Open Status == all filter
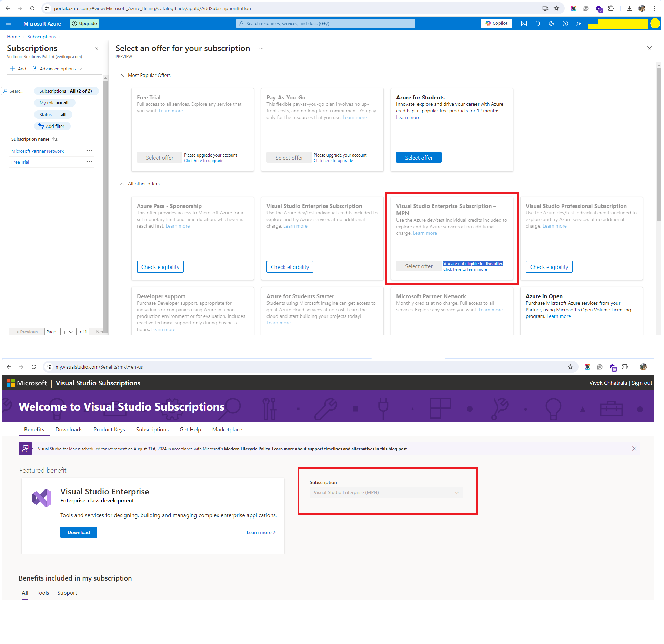 53,114
